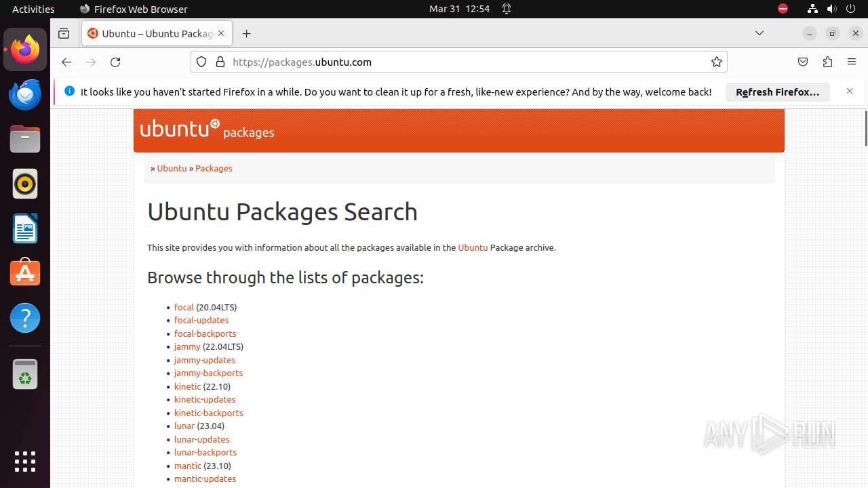Open the mantic-updates list
Viewport: 868px width, 488px height.
(x=205, y=479)
